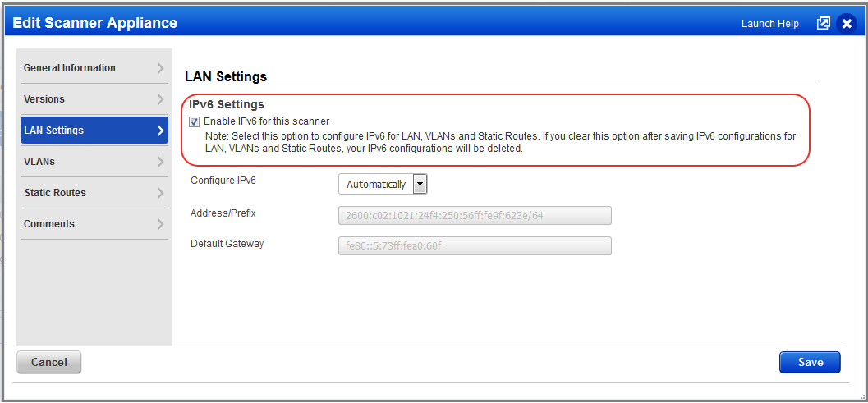868x403 pixels.
Task: Click chevron arrow beside Versions
Action: 160,99
